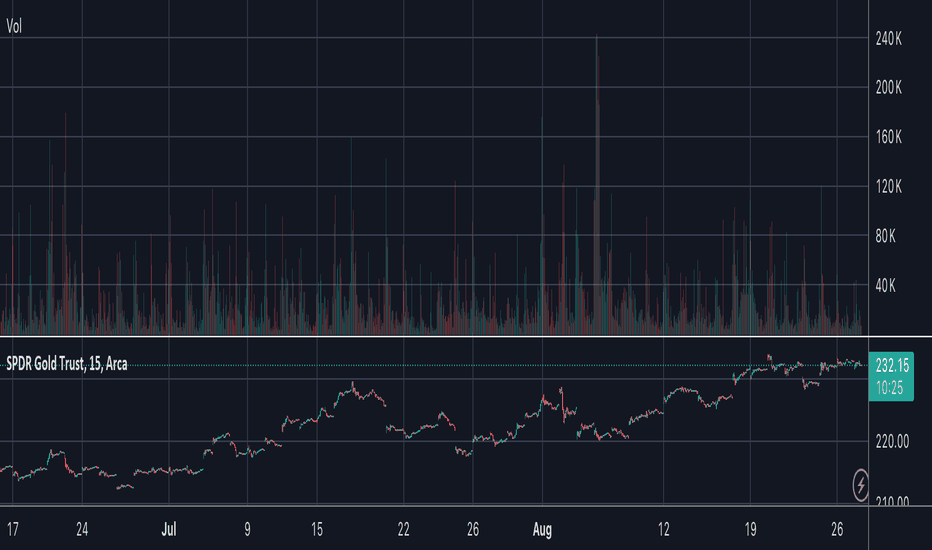Screen dimensions: 932x550
Task: Click the date label 17 on the time axis
Action: pos(12,529)
